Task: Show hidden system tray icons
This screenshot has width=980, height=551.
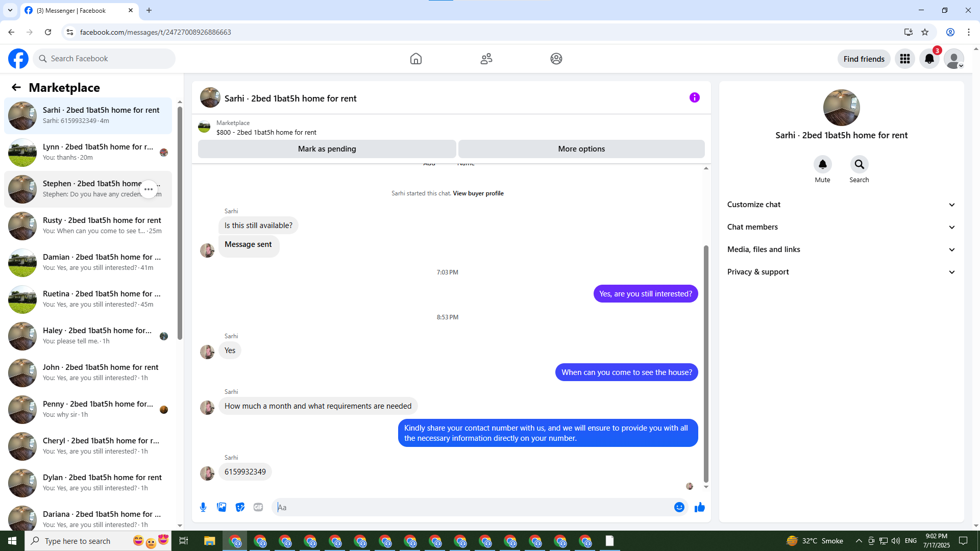Action: click(859, 541)
